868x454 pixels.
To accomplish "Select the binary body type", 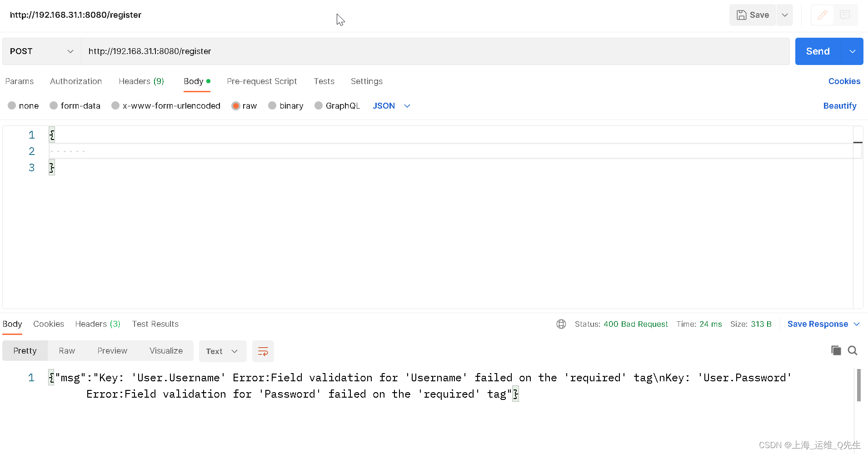I will coord(285,106).
